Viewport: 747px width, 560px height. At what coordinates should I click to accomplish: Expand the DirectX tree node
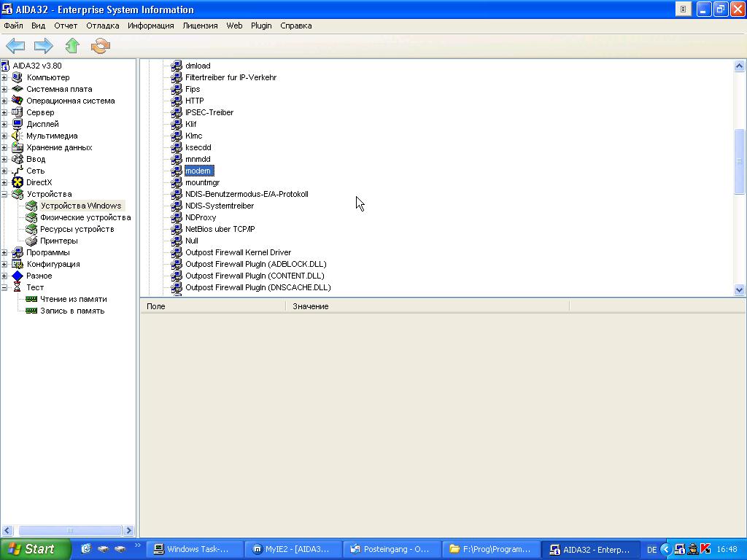(4, 182)
